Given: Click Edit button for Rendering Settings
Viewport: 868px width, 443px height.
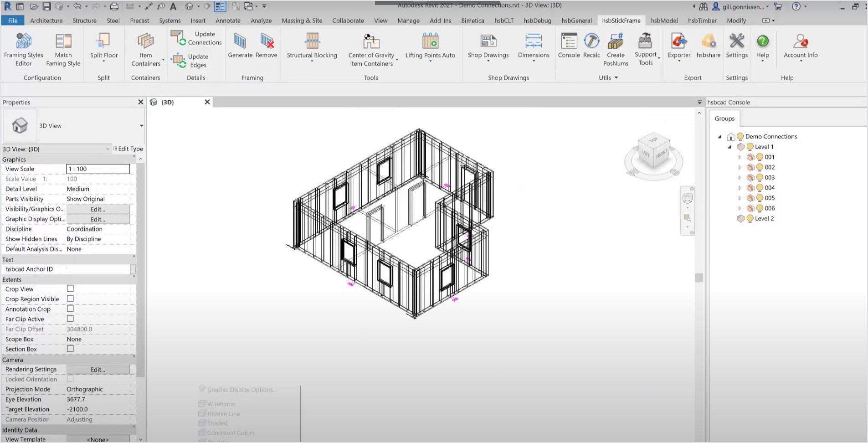Looking at the screenshot, I should (x=98, y=370).
